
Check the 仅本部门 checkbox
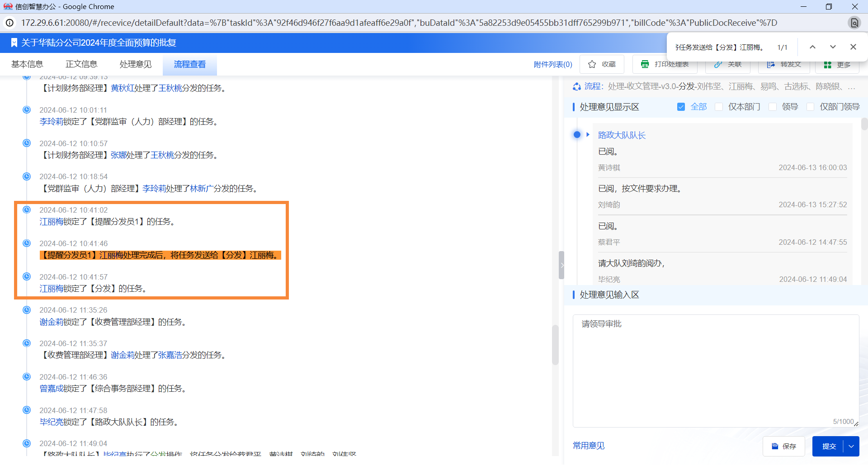click(x=718, y=107)
